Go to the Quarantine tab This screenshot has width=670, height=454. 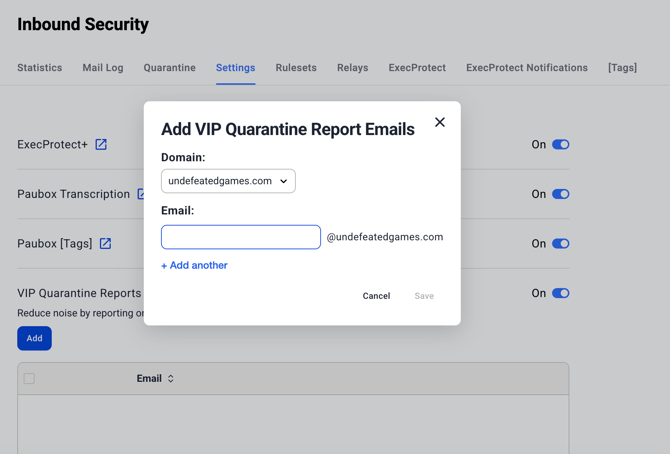[x=169, y=68]
